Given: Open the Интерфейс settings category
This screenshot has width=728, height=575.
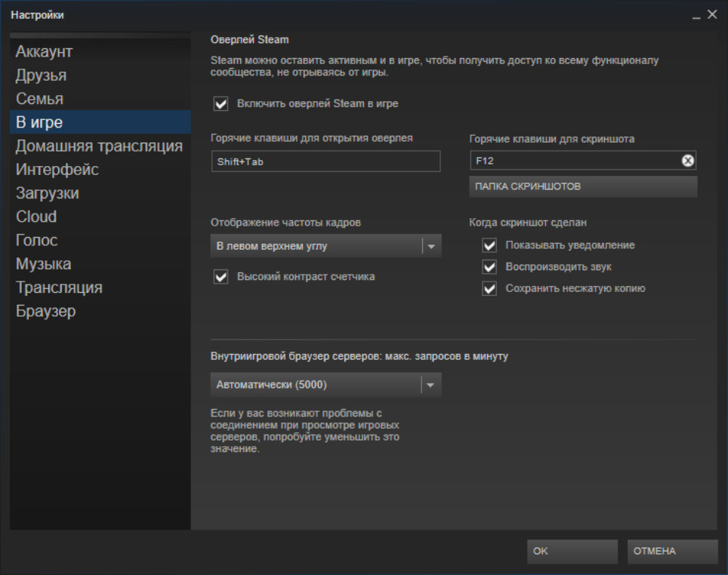Looking at the screenshot, I should 57,170.
